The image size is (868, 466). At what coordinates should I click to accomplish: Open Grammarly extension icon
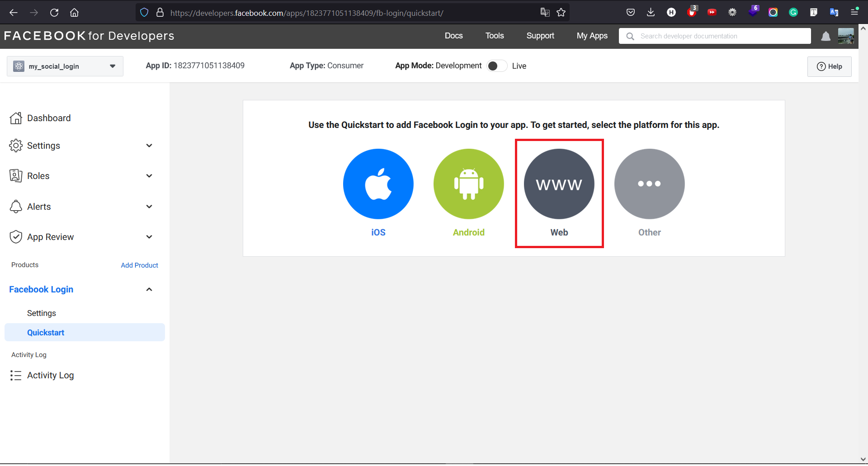(x=793, y=13)
